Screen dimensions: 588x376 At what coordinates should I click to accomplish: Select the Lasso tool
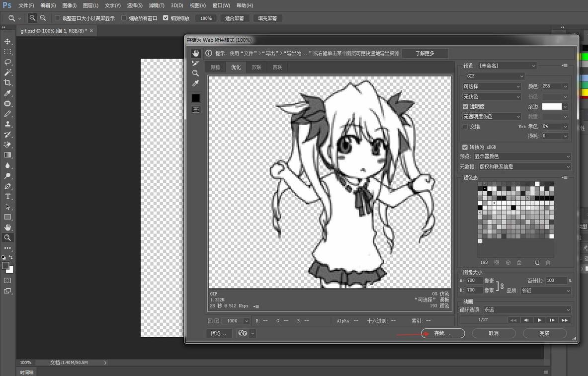(x=7, y=62)
